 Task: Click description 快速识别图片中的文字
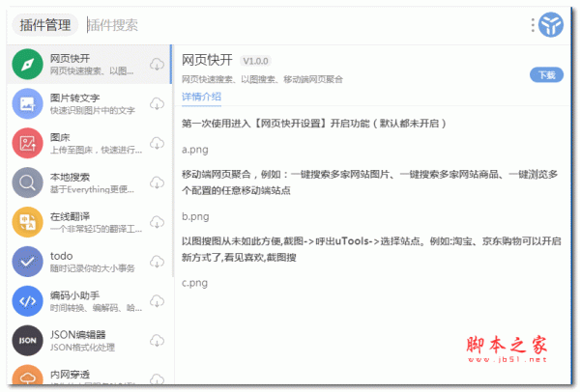coord(93,110)
